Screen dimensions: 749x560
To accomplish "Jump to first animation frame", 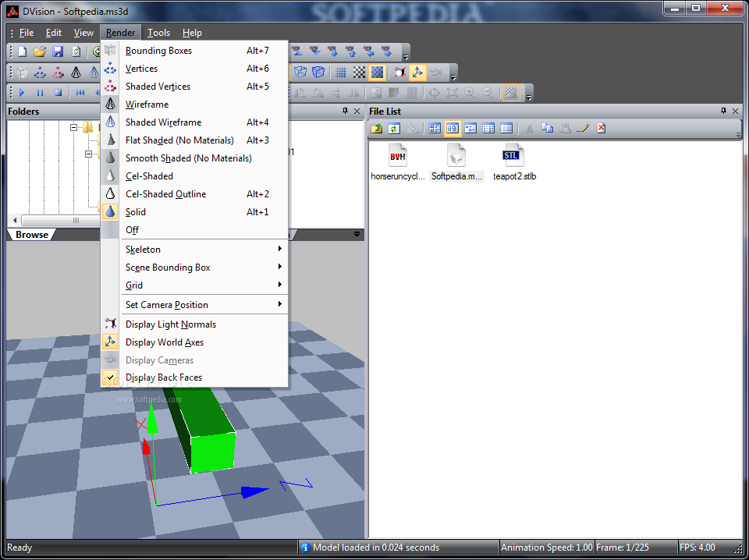I will 80,93.
